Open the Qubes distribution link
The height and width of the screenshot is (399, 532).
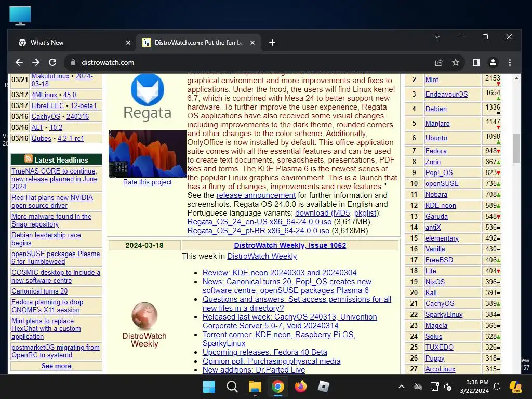(x=42, y=138)
